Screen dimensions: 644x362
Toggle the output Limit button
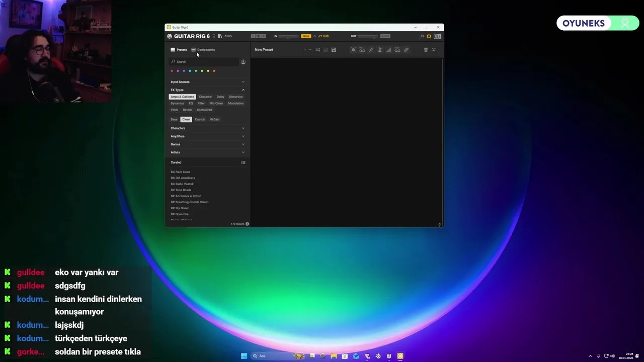coord(385,36)
